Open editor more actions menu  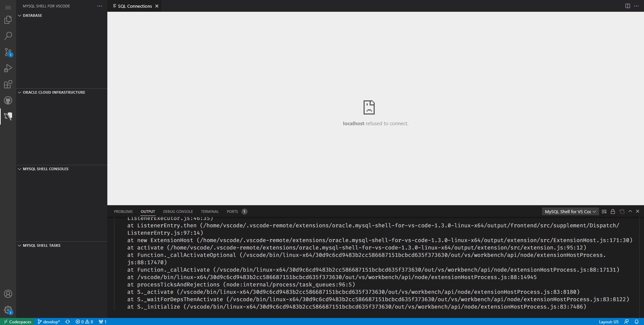coord(636,6)
